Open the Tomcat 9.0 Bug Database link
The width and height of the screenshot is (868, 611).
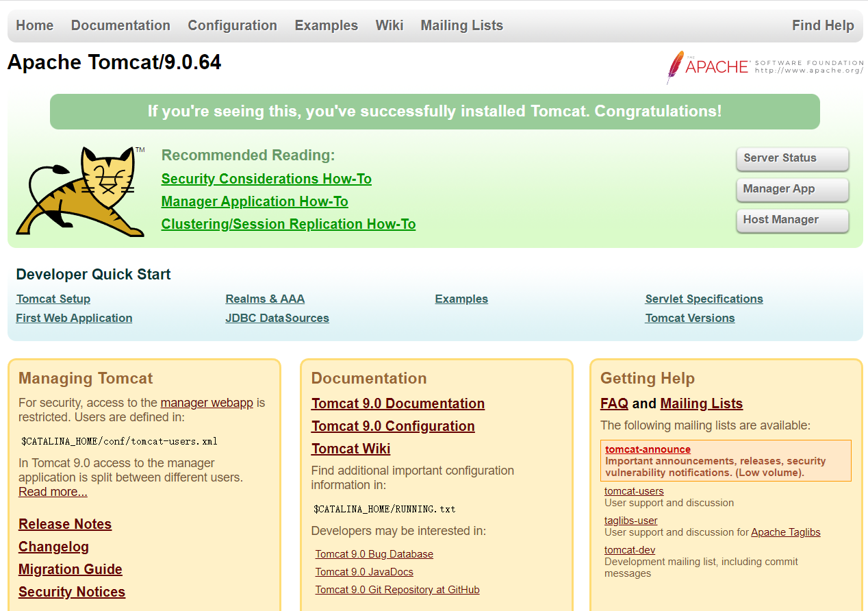374,554
